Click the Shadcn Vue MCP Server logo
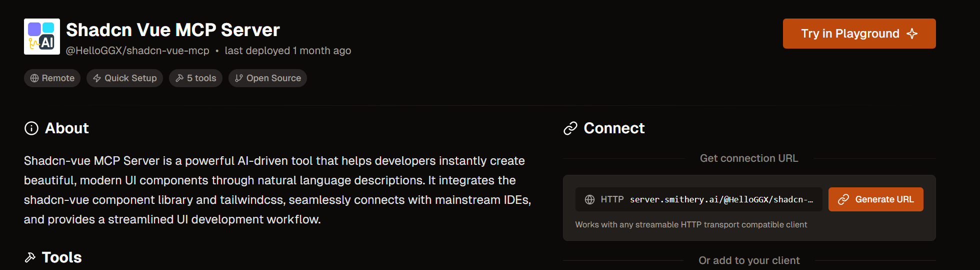Screen dimensions: 980x270 [x=42, y=37]
